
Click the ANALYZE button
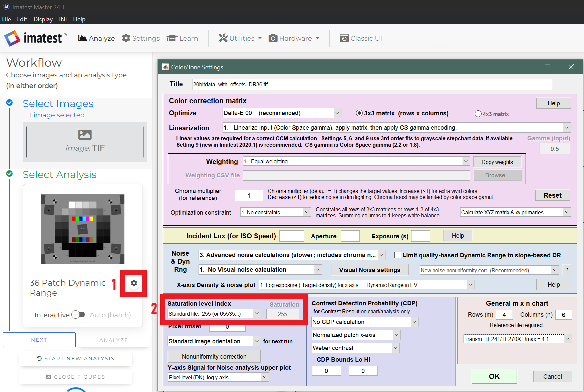(x=113, y=340)
